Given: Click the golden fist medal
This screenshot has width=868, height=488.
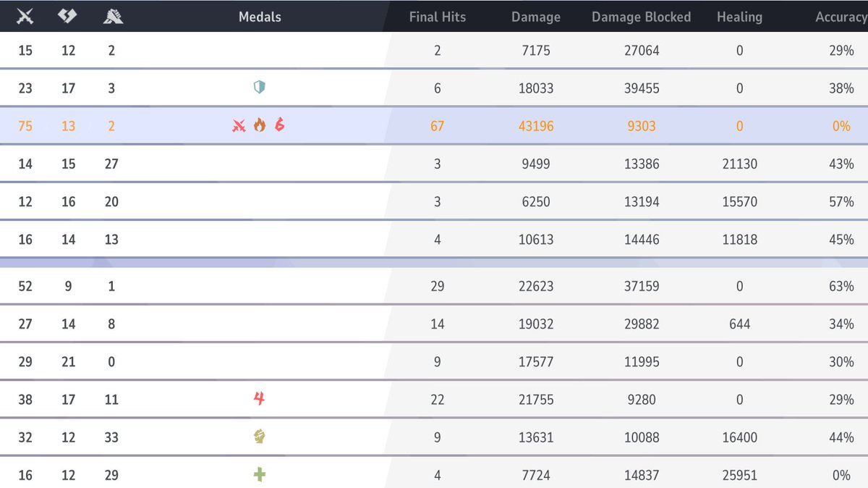Looking at the screenshot, I should click(x=260, y=437).
